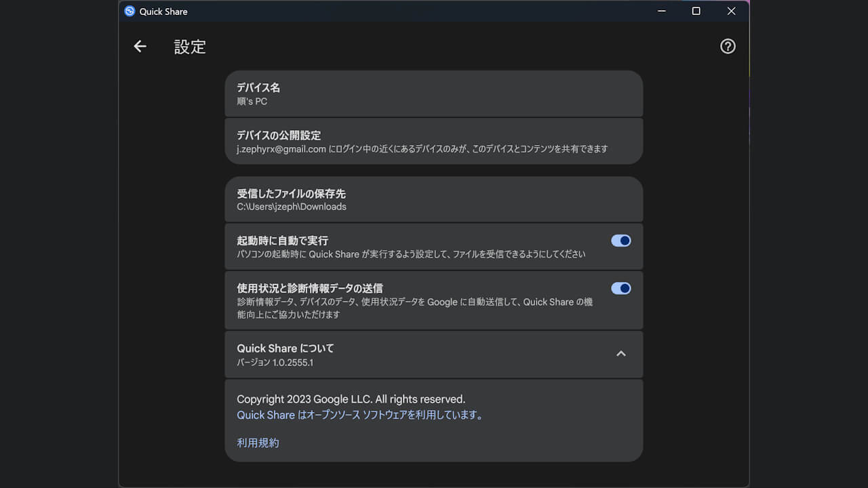Maximize the Quick Share window
Viewport: 868px width, 488px height.
click(x=696, y=11)
